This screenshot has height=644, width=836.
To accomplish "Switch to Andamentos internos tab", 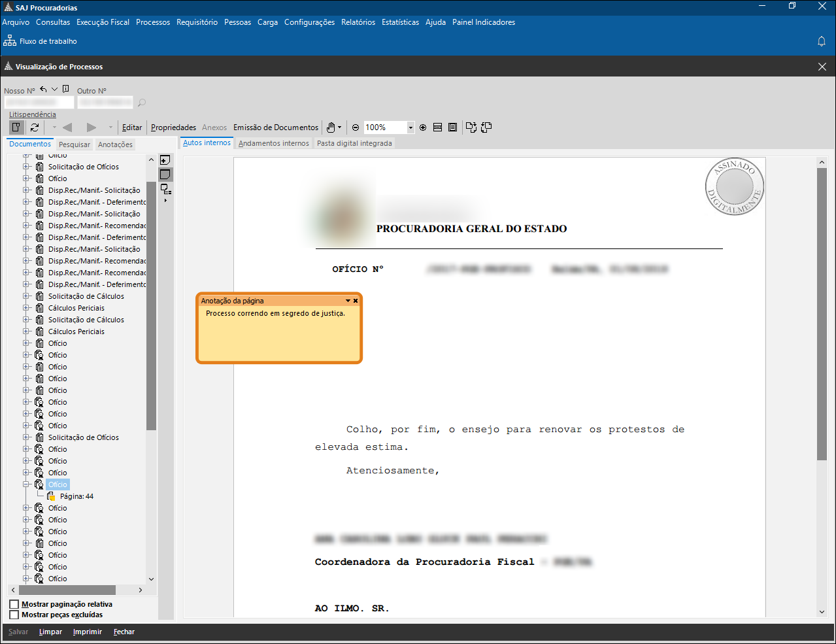I will [x=273, y=143].
